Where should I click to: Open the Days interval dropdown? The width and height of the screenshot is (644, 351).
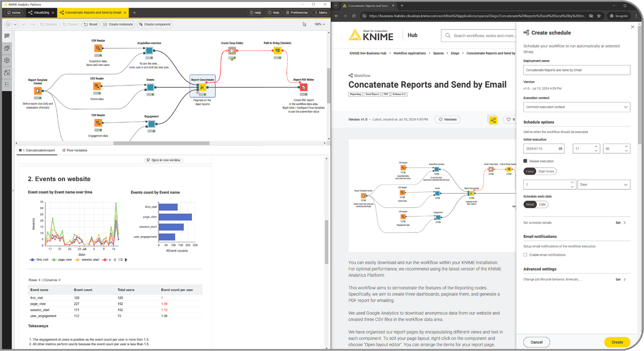(x=603, y=184)
